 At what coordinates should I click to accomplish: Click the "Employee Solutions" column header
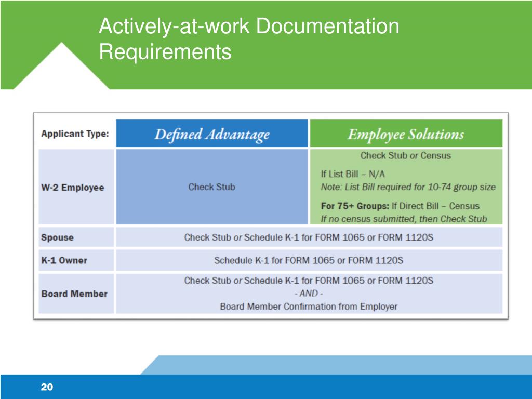(x=406, y=134)
